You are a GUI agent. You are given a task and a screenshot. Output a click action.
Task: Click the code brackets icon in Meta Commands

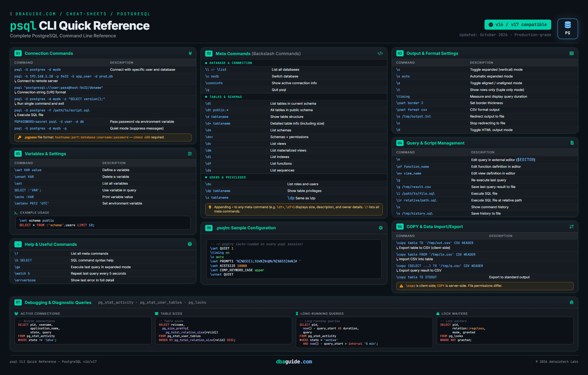point(380,53)
